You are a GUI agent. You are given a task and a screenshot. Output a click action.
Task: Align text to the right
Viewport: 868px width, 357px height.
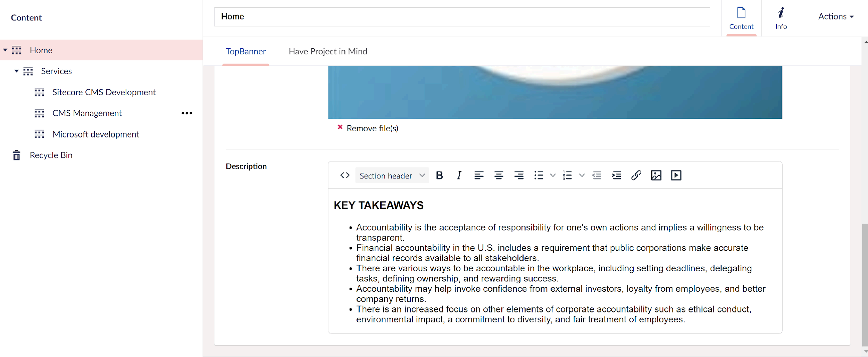click(519, 175)
